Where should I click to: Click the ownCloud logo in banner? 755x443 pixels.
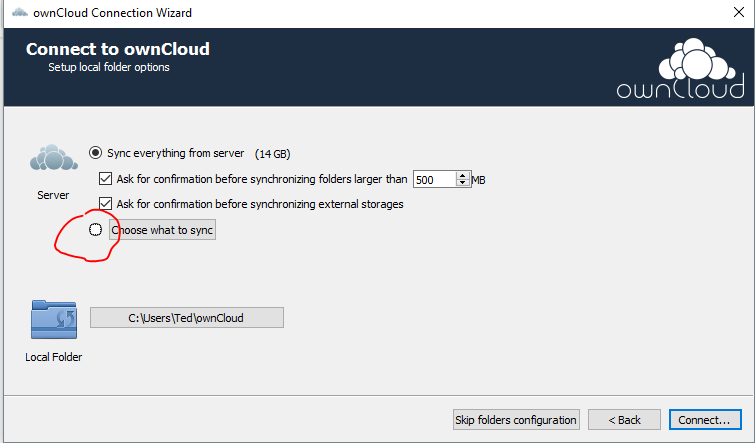681,69
